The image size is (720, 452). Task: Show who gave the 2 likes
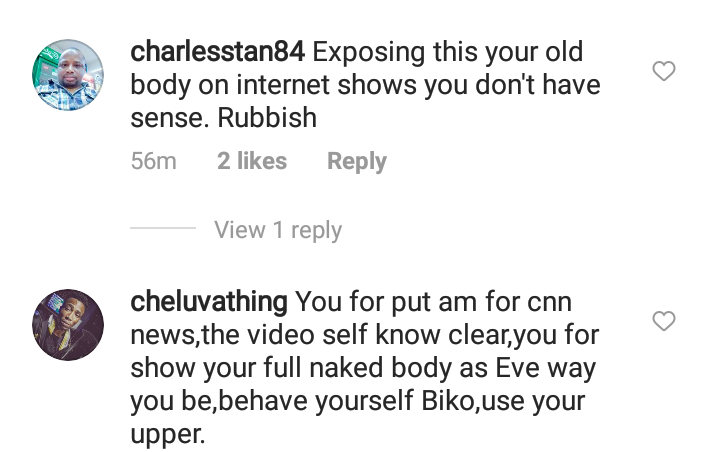pyautogui.click(x=252, y=161)
